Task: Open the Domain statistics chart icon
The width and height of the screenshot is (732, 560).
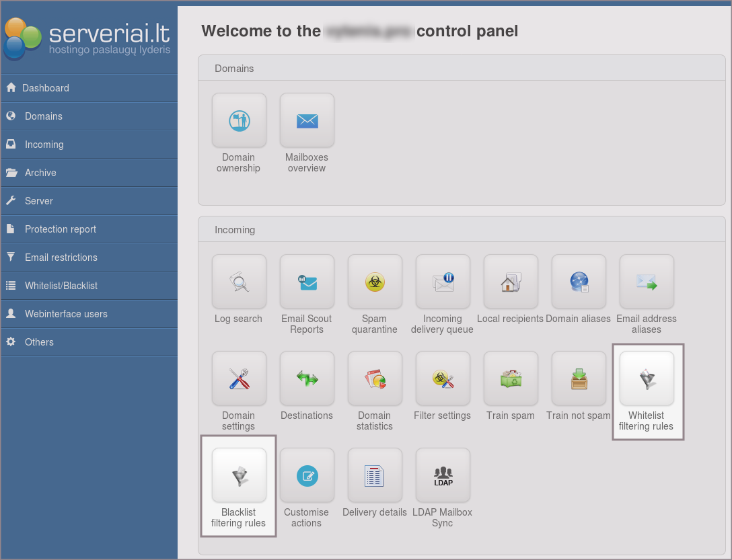Action: click(375, 378)
